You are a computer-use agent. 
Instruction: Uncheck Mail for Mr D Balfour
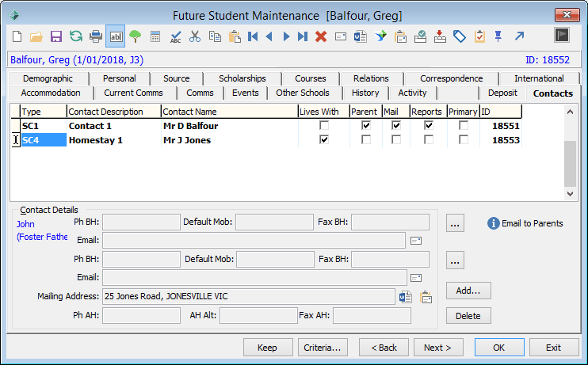(x=396, y=126)
